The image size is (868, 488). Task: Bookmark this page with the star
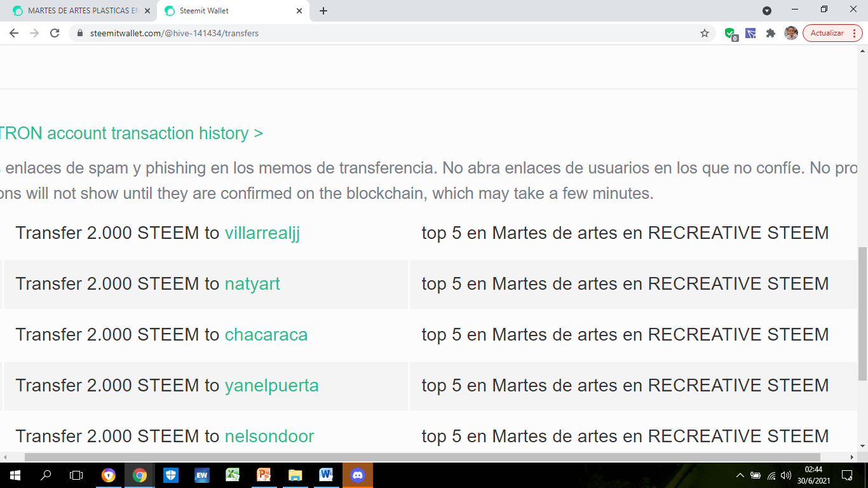pyautogui.click(x=705, y=33)
